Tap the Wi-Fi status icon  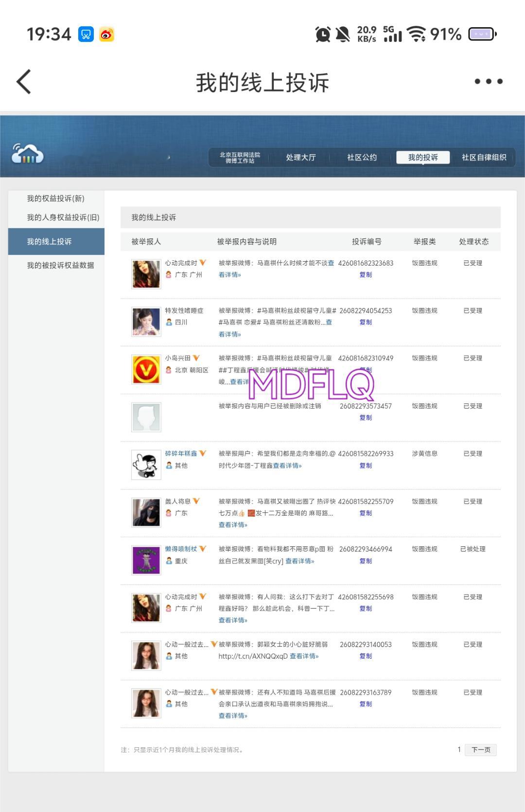point(417,34)
